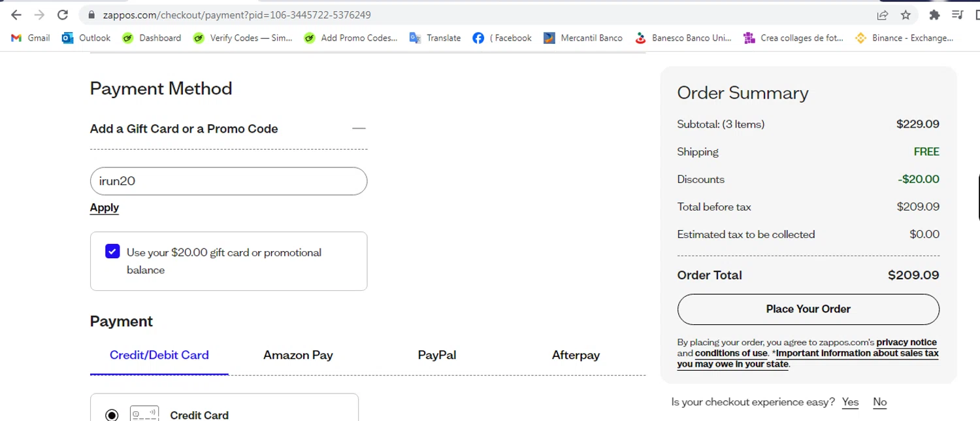The height and width of the screenshot is (421, 980).
Task: Select the Credit Card radio button
Action: tap(112, 415)
